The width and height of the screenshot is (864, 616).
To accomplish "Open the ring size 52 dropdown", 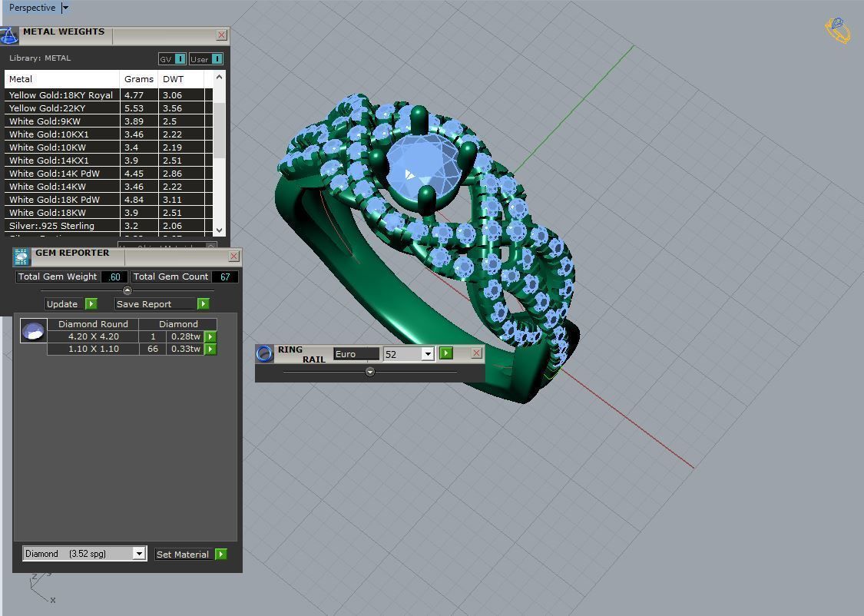I will 428,354.
